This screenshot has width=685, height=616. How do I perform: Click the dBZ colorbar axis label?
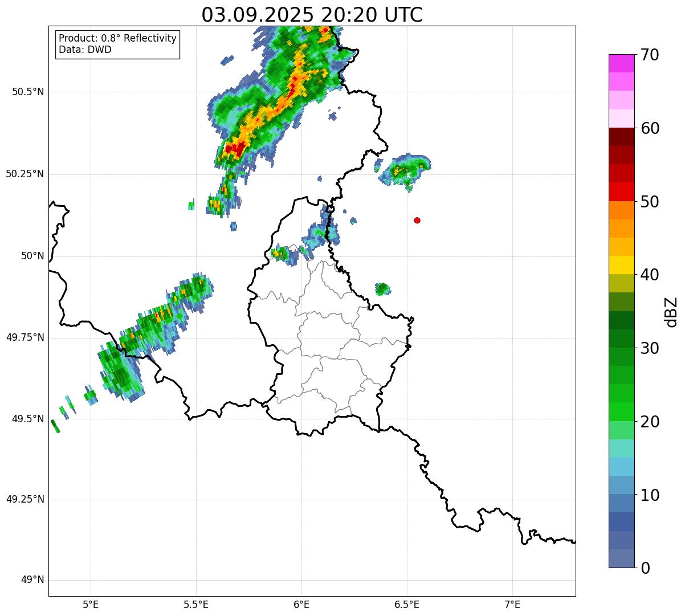pyautogui.click(x=671, y=312)
